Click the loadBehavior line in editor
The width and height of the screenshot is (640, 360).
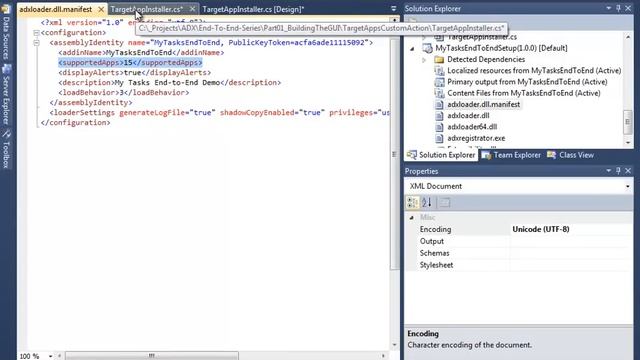pyautogui.click(x=124, y=93)
